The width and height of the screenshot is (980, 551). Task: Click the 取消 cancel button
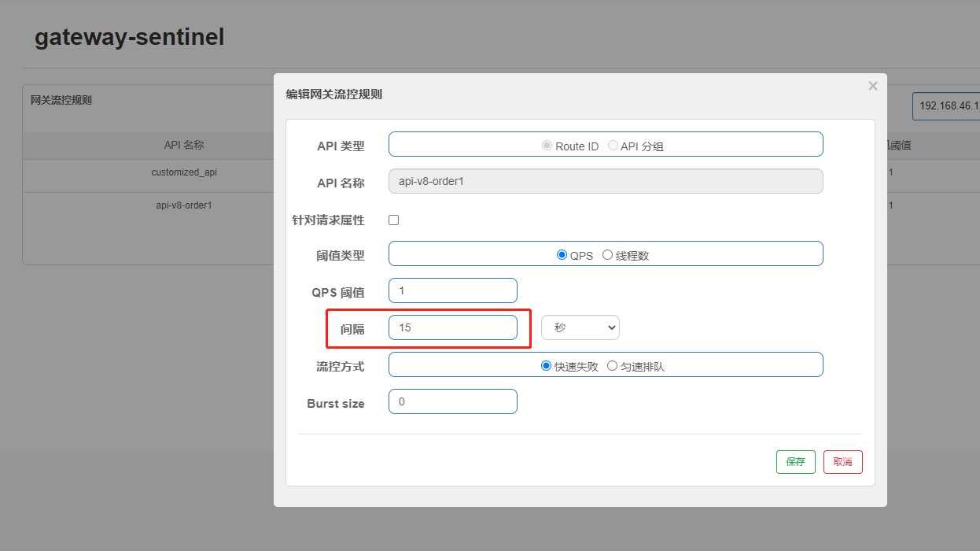(842, 462)
